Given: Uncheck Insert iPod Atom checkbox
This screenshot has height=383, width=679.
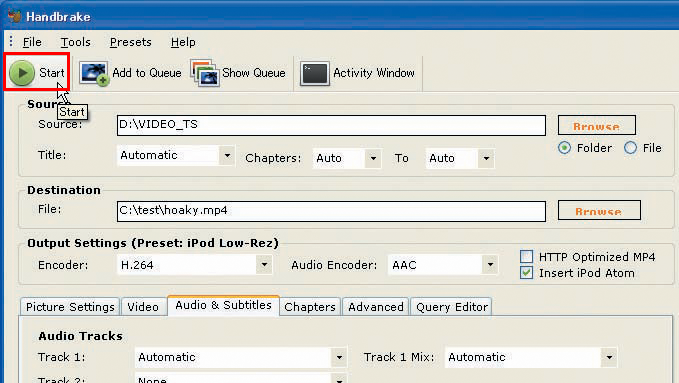Looking at the screenshot, I should click(x=527, y=273).
